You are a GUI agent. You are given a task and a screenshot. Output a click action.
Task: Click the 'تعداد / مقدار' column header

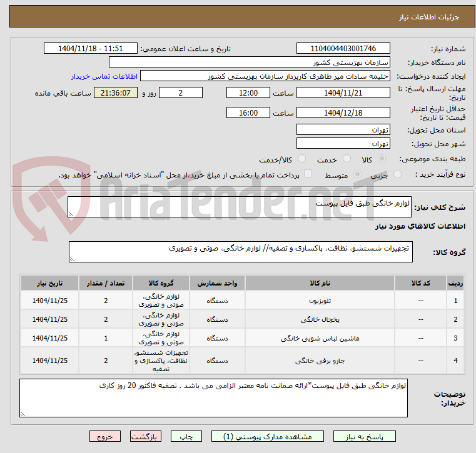[x=106, y=283]
